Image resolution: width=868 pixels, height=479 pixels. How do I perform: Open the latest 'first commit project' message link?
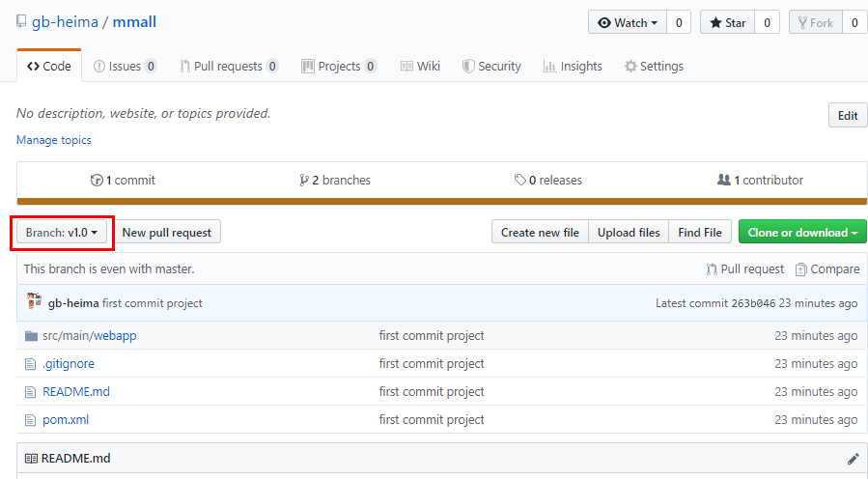tap(153, 303)
